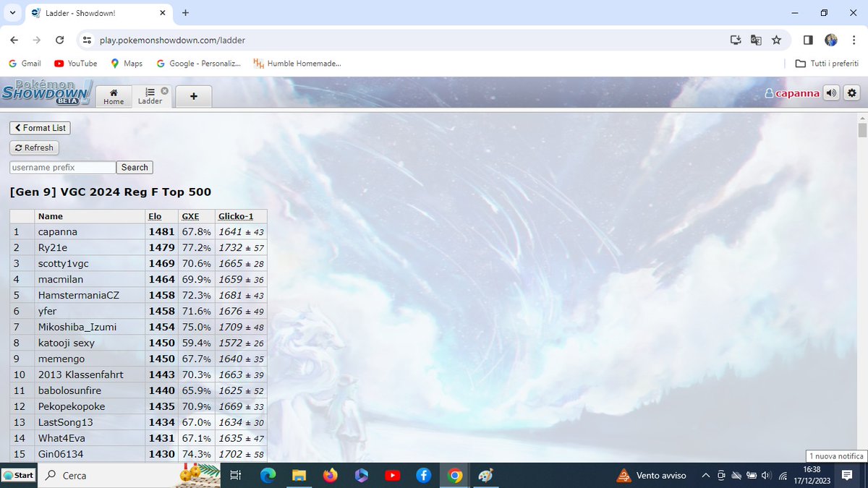
Task: Click the Search button
Action: pos(135,167)
